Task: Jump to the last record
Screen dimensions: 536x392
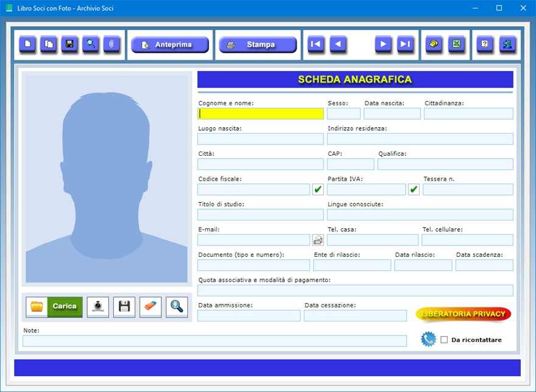Action: [406, 44]
